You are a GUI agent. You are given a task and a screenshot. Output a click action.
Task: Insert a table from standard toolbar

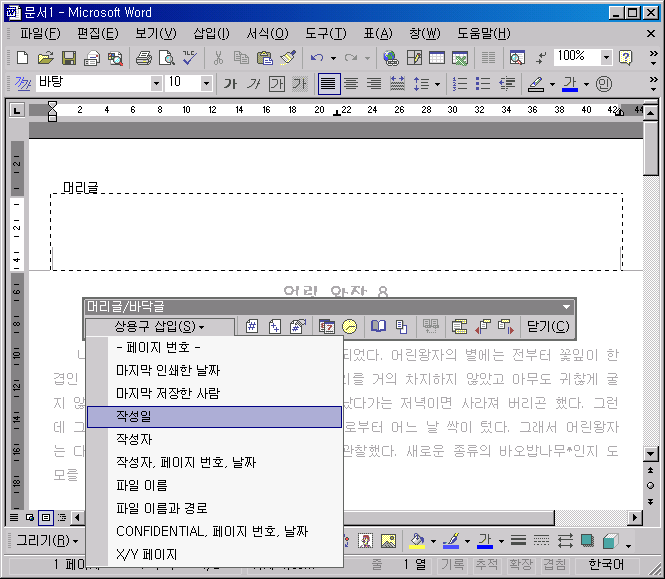(437, 57)
